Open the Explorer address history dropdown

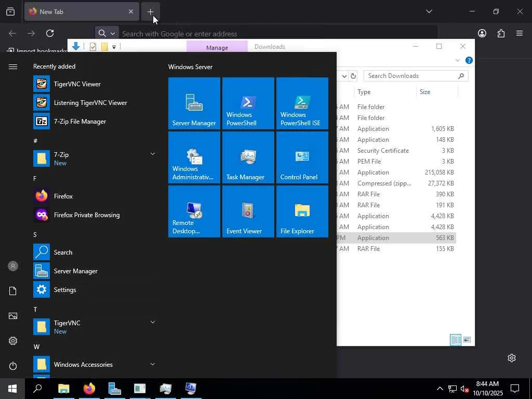(344, 76)
